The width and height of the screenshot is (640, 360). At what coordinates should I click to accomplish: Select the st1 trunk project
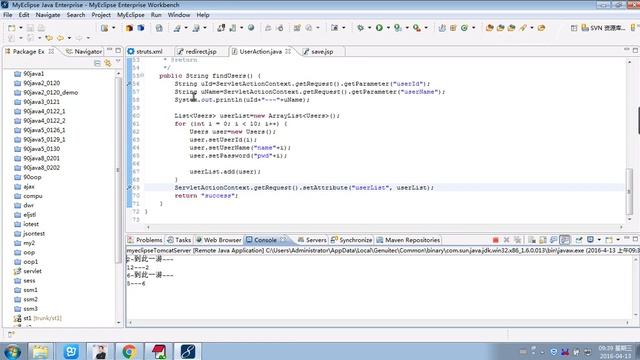point(38,318)
